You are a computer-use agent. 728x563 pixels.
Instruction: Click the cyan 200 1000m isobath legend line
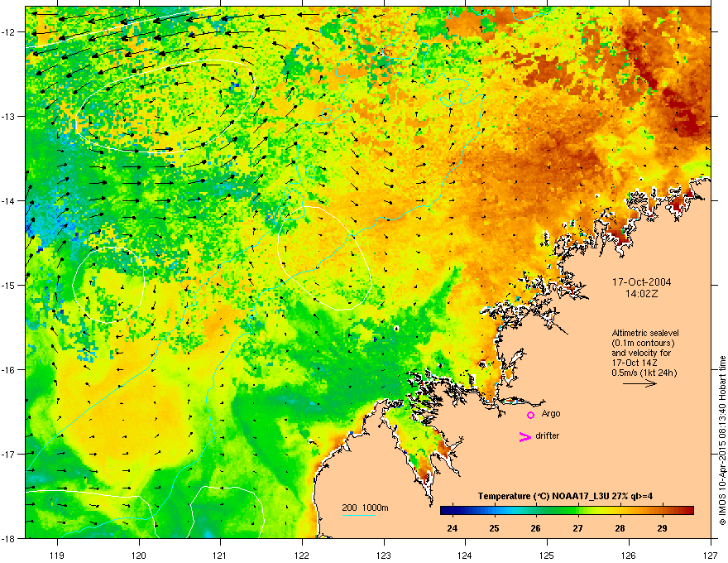tap(358, 515)
